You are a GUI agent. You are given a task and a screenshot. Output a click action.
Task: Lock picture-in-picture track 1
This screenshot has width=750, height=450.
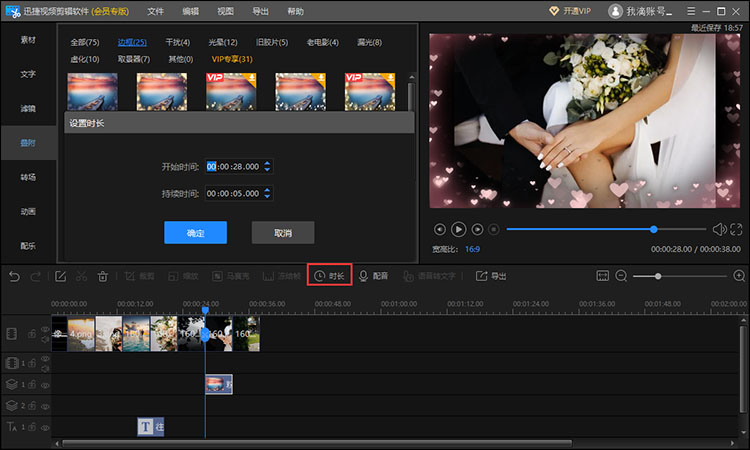pyautogui.click(x=32, y=363)
